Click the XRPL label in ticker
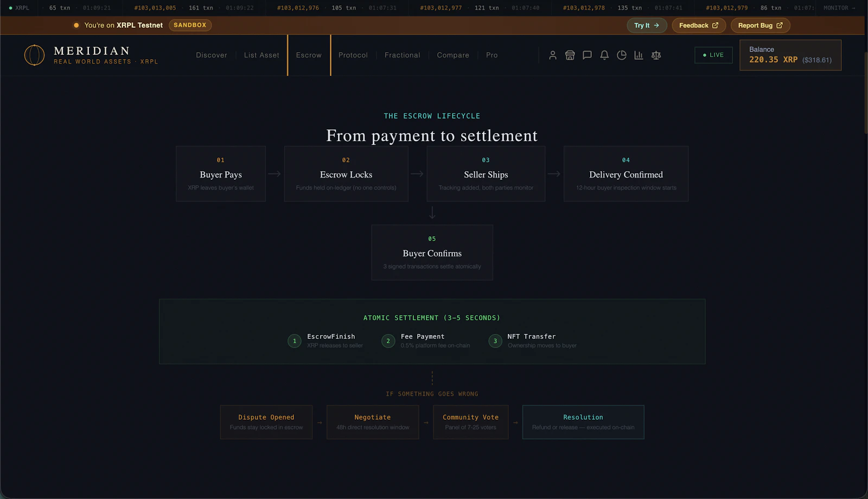This screenshot has width=868, height=499. tap(22, 8)
